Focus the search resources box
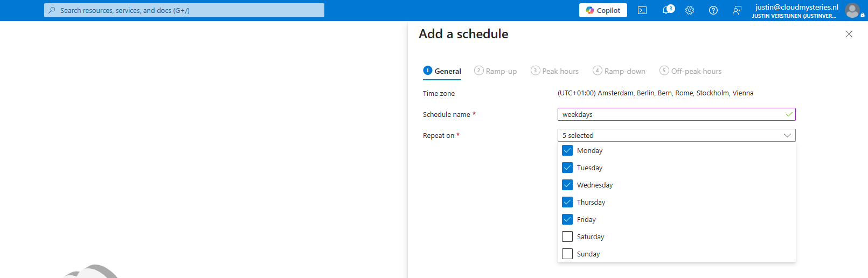This screenshot has width=868, height=278. pyautogui.click(x=184, y=10)
